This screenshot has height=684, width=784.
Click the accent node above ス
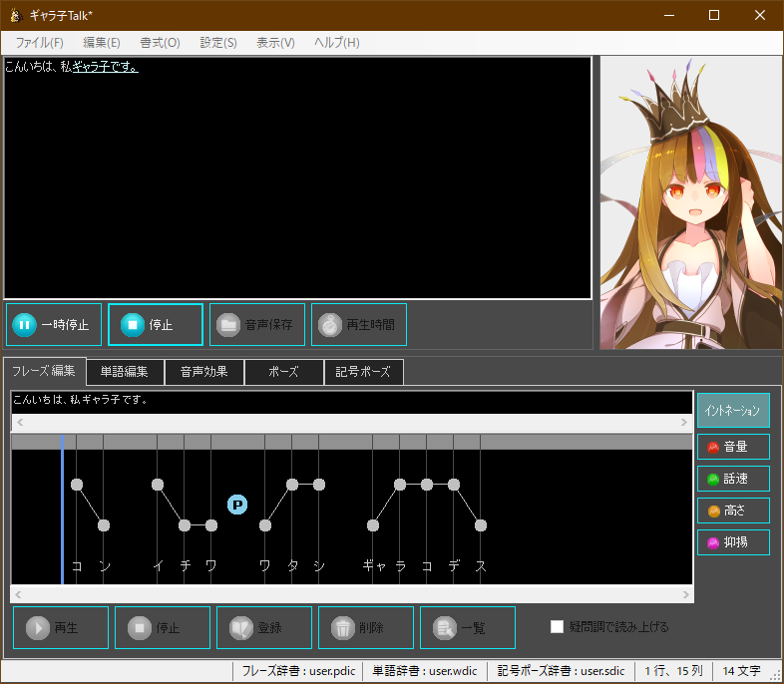(x=481, y=525)
